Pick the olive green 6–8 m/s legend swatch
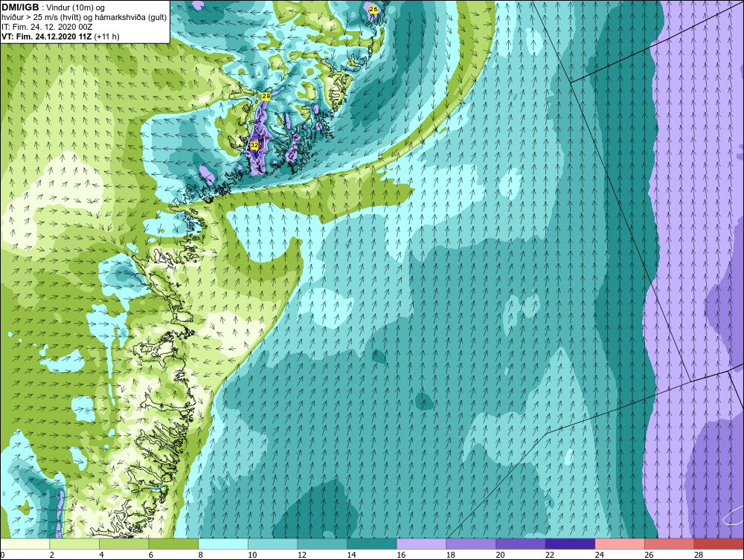744x560 pixels. (173, 544)
